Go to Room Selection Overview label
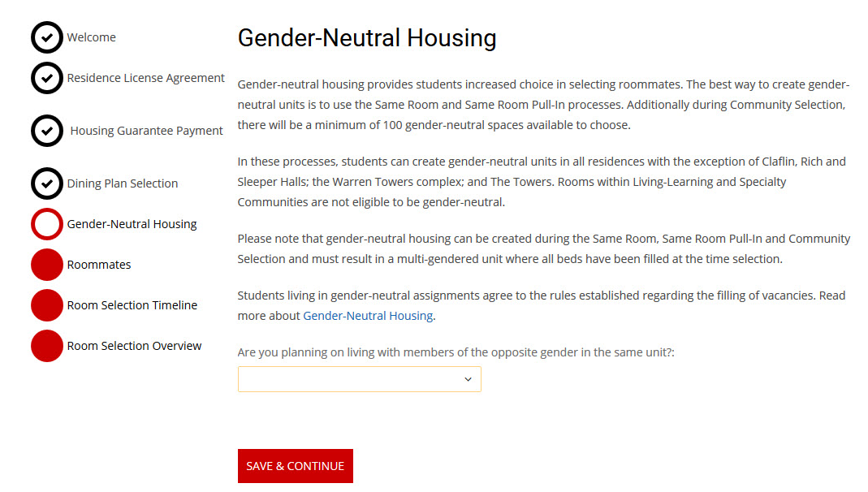The height and width of the screenshot is (492, 868). pyautogui.click(x=135, y=346)
